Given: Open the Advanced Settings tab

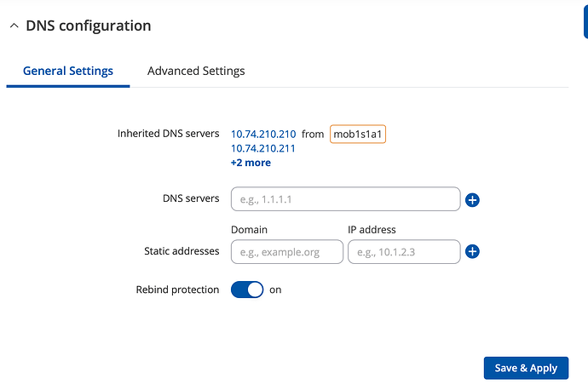Looking at the screenshot, I should 196,71.
